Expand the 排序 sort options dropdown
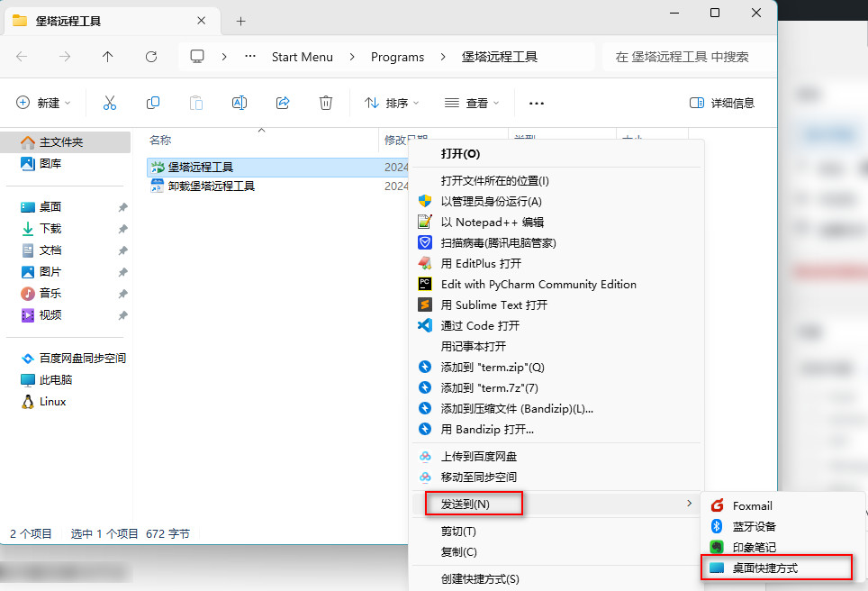868x591 pixels. click(391, 103)
